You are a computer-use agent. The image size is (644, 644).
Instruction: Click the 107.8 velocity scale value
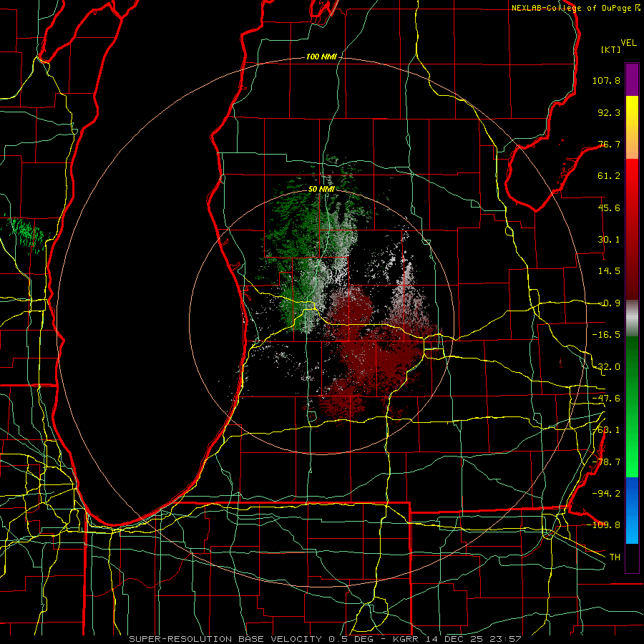[606, 80]
